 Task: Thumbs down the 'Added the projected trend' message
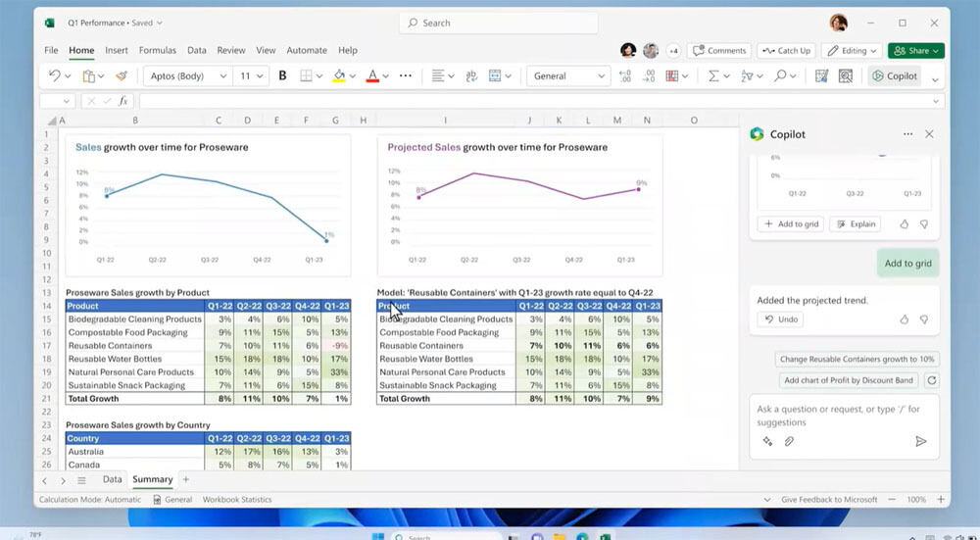tap(924, 319)
